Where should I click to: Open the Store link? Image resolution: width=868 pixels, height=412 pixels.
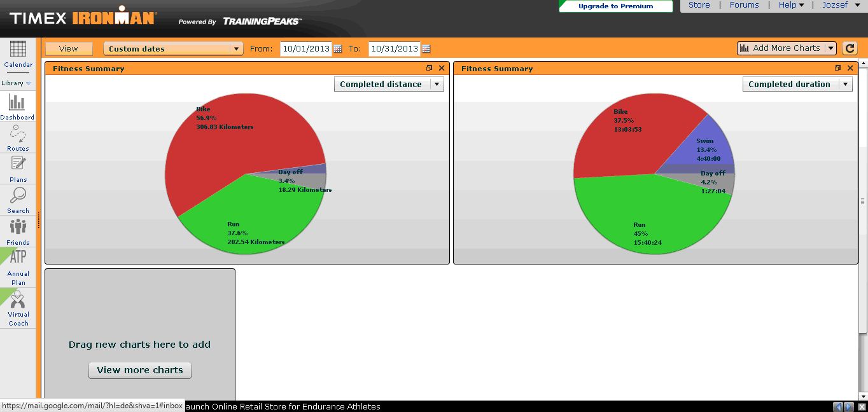(699, 5)
